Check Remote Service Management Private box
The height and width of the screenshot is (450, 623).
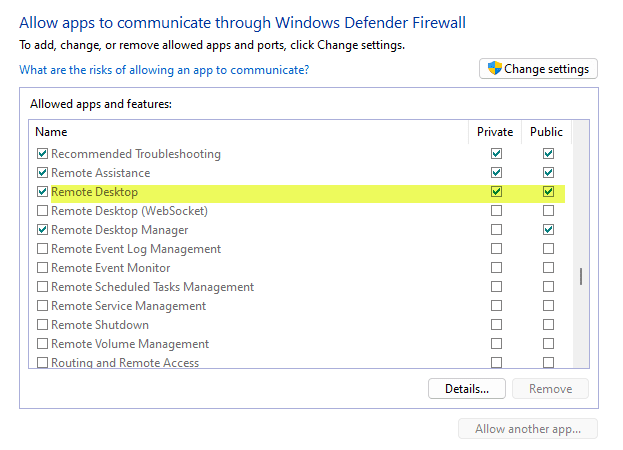tap(496, 306)
